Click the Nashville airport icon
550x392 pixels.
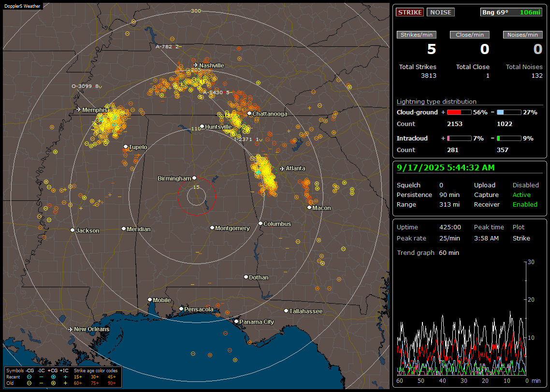(x=195, y=65)
